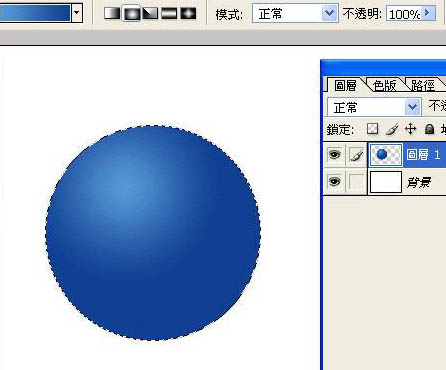This screenshot has width=446, height=370.
Task: Select the 背景 layer thumbnail
Action: [386, 182]
